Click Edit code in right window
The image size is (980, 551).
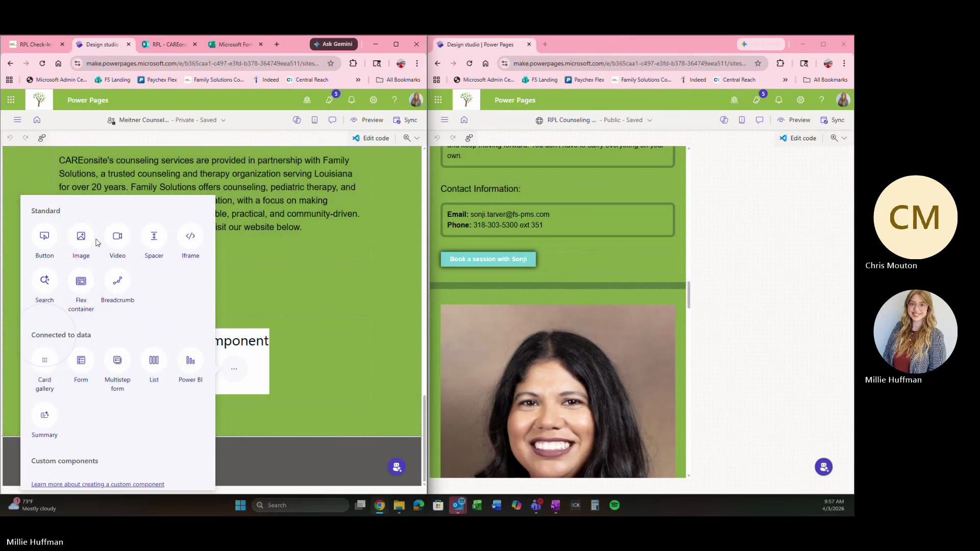[x=798, y=138]
